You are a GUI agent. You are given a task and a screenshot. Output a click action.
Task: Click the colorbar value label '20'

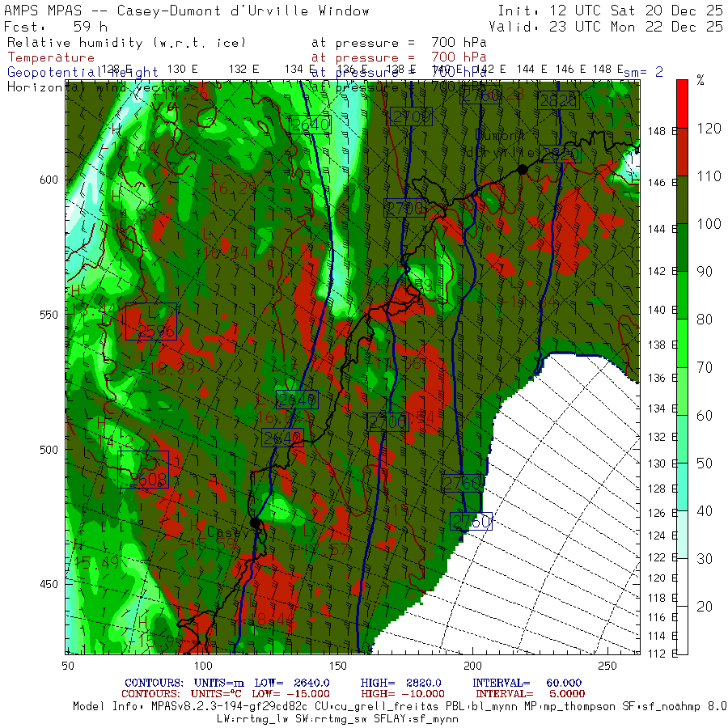[x=705, y=607]
